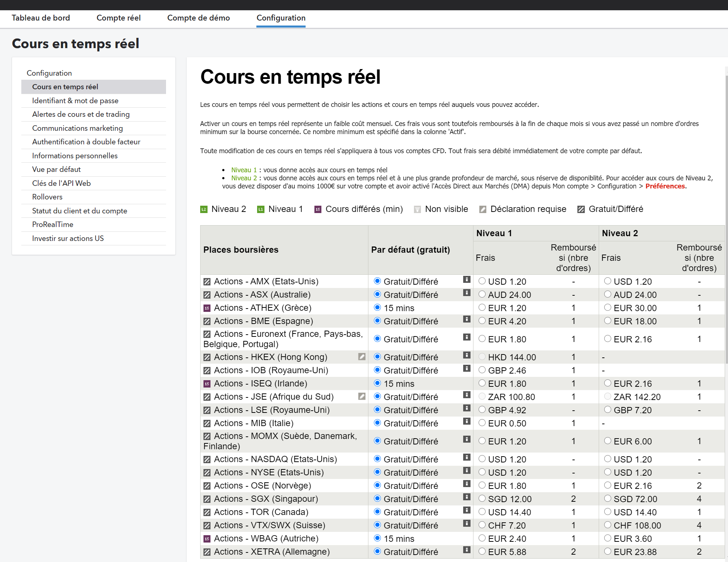Click the page vertical scrollbar

pos(726,220)
